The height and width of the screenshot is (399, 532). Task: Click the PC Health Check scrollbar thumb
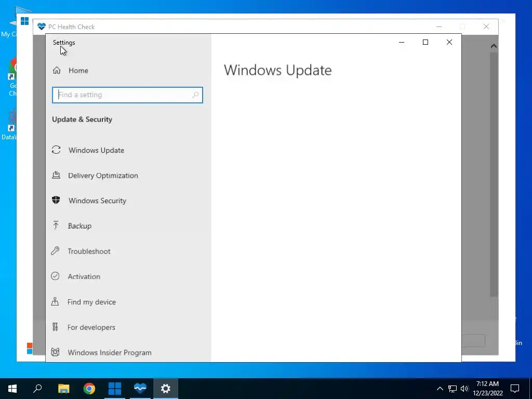pos(494,175)
